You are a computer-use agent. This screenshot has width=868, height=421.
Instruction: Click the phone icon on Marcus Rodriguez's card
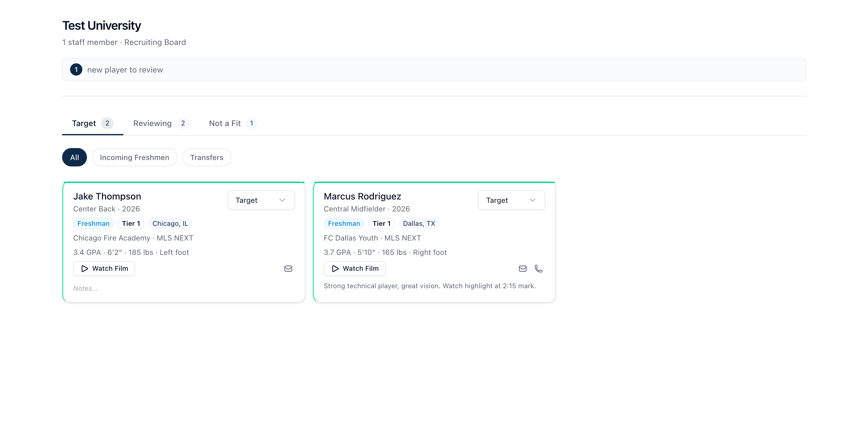pyautogui.click(x=539, y=268)
